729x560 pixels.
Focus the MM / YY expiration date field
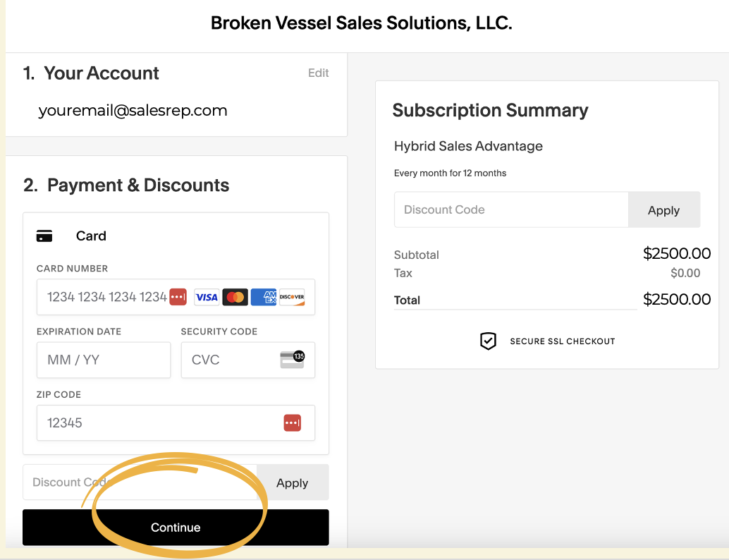(x=104, y=360)
